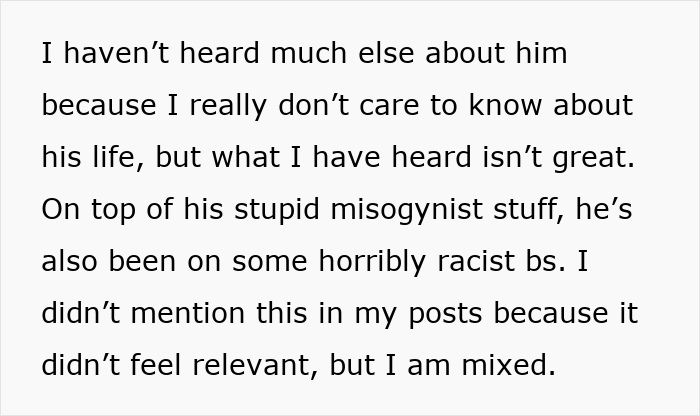Screen dimensions: 700x416
Task: Click on the word "great"
Action: point(593,158)
